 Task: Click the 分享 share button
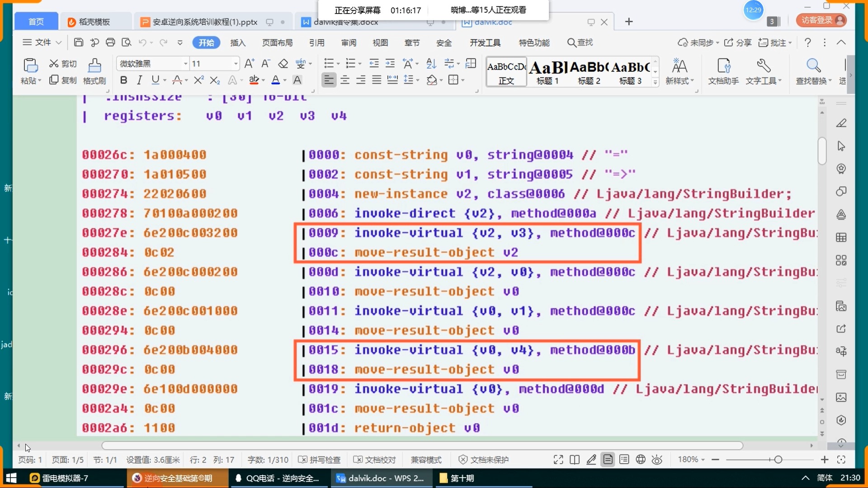[738, 42]
